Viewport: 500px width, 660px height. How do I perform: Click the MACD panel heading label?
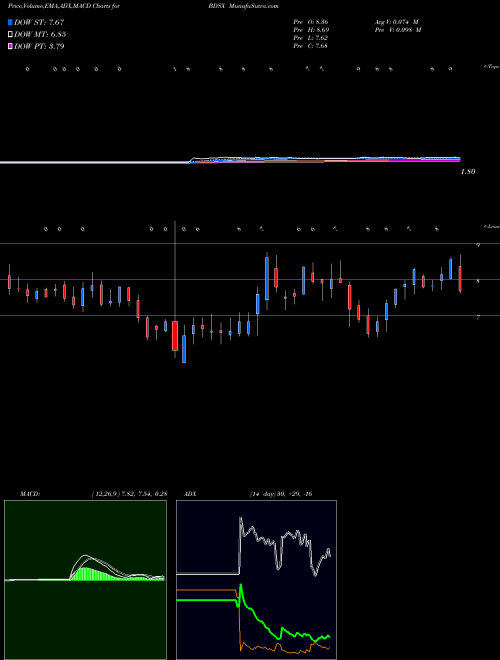[x=29, y=494]
